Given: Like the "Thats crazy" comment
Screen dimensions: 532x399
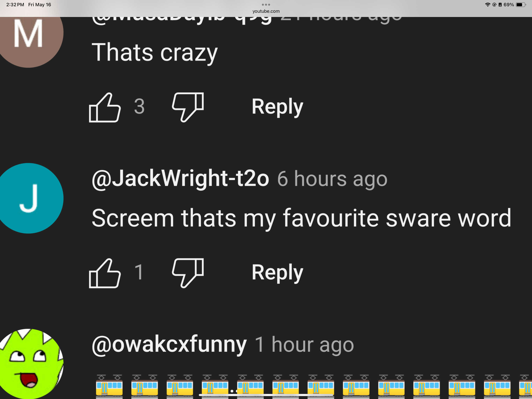Looking at the screenshot, I should click(105, 107).
